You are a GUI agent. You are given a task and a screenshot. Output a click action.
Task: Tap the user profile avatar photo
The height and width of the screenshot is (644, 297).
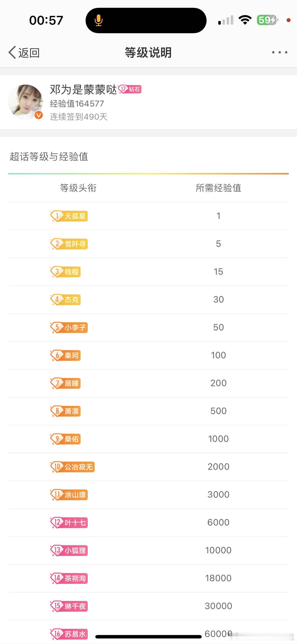click(x=26, y=102)
